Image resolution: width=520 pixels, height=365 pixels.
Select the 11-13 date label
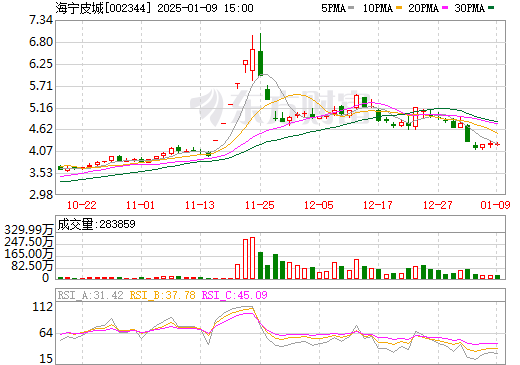pyautogui.click(x=200, y=205)
